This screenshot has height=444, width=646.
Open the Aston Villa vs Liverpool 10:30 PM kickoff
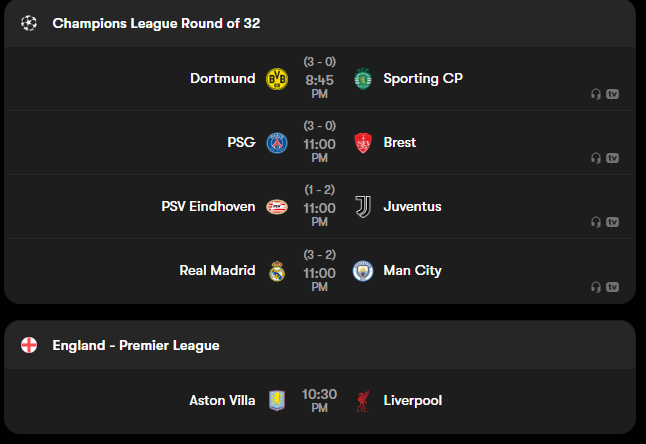[x=319, y=400]
